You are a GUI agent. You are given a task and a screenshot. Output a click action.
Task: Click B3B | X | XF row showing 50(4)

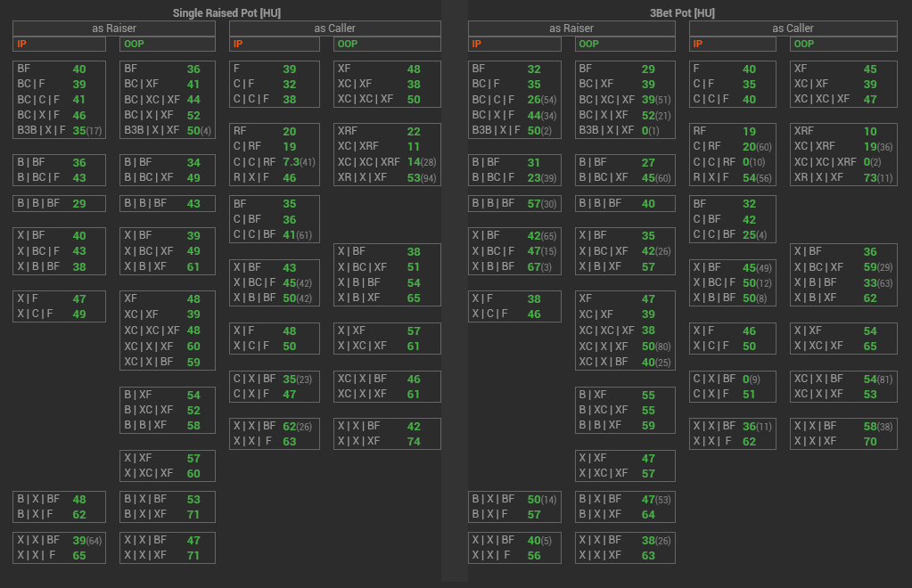tap(167, 130)
